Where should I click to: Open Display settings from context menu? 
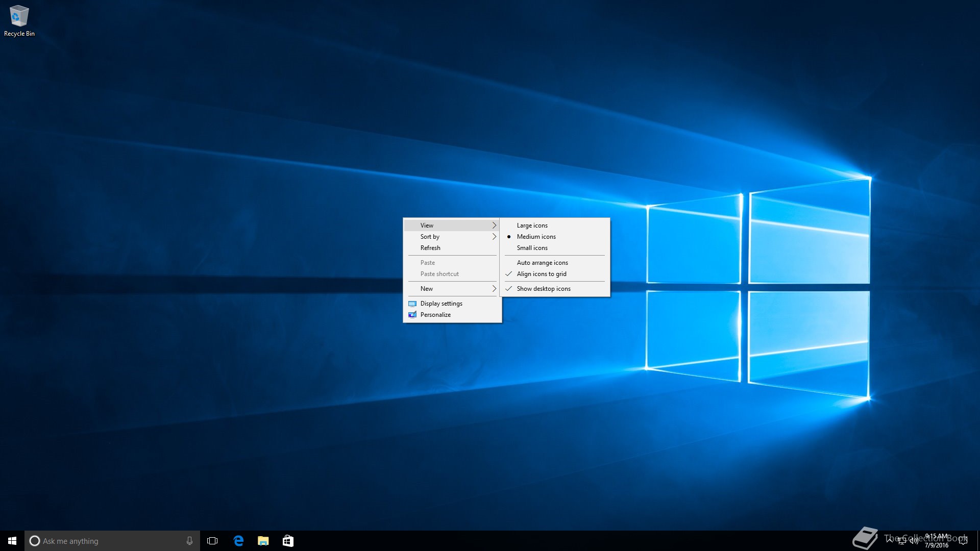click(x=452, y=304)
